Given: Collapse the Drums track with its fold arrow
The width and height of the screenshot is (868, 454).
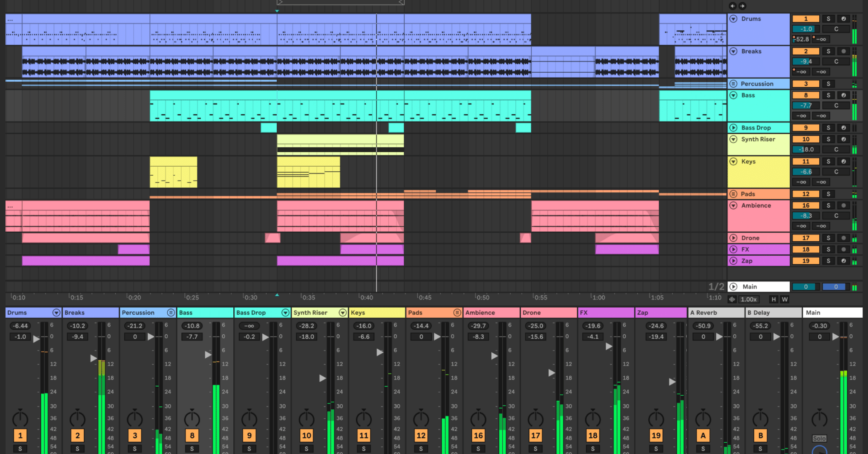Looking at the screenshot, I should coord(733,19).
